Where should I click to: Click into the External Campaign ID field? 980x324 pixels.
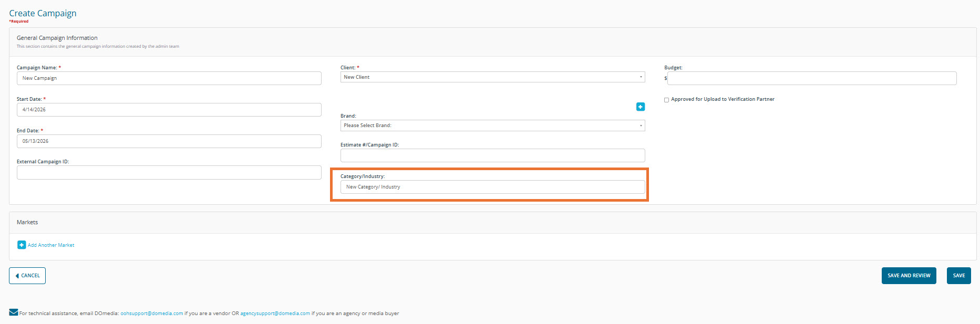(x=169, y=173)
